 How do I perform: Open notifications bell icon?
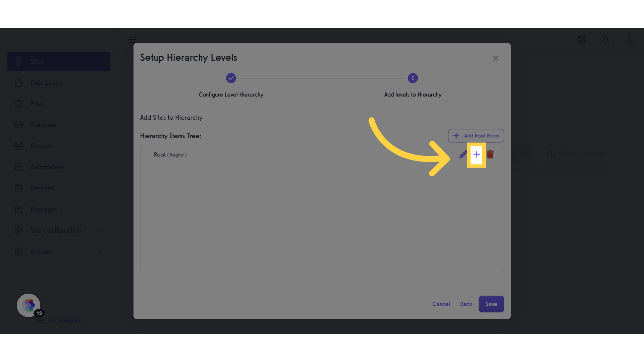coord(605,40)
